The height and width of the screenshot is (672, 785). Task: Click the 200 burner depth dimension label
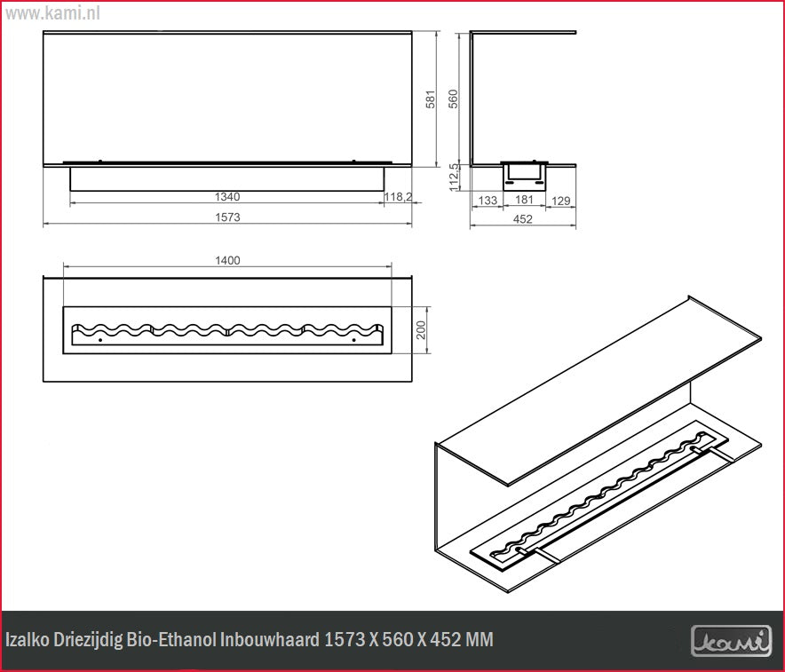(422, 329)
